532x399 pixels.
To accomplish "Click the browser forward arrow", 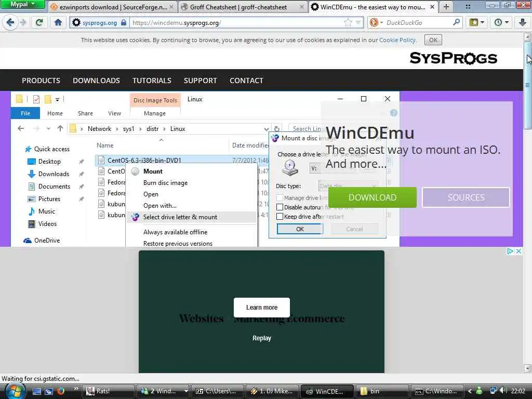I will (23, 23).
